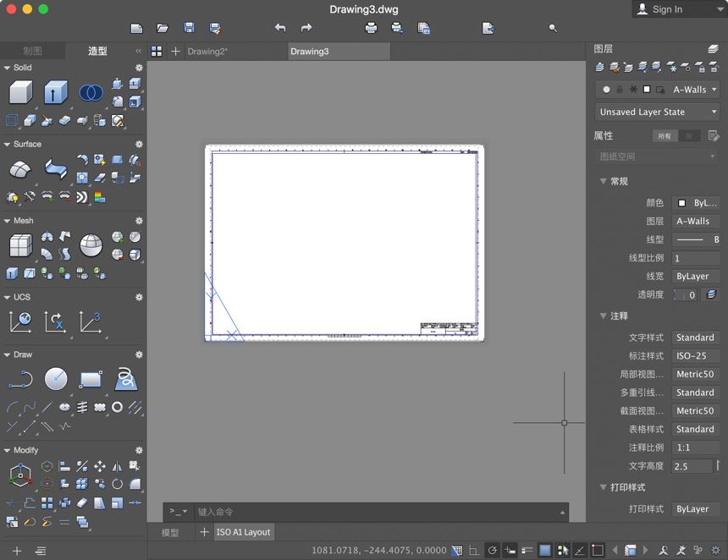Select the Sphere tool in the Mesh panel

click(x=91, y=245)
